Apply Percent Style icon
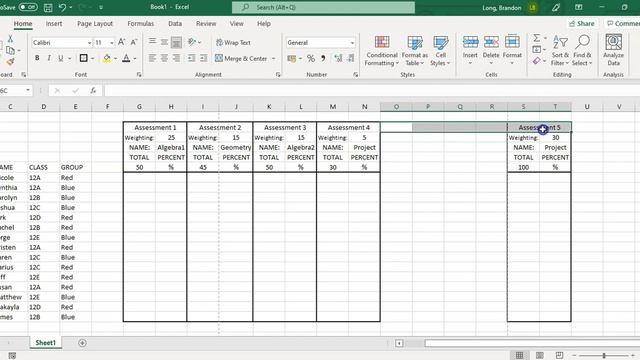This screenshot has width=640, height=360. [x=311, y=58]
